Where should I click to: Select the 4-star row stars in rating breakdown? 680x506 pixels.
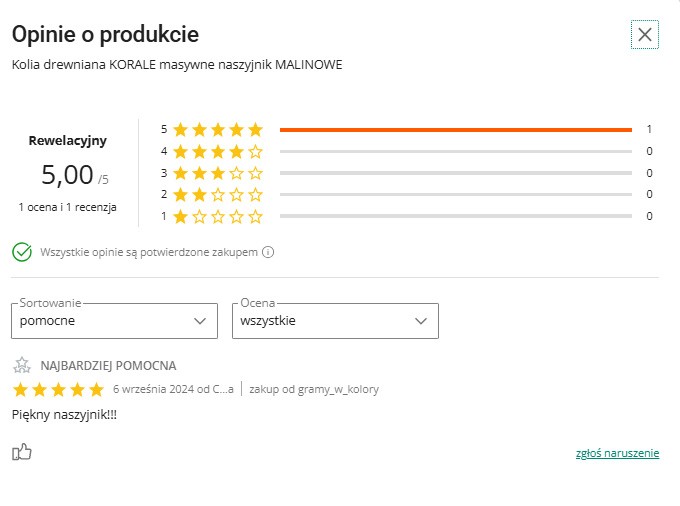[217, 152]
